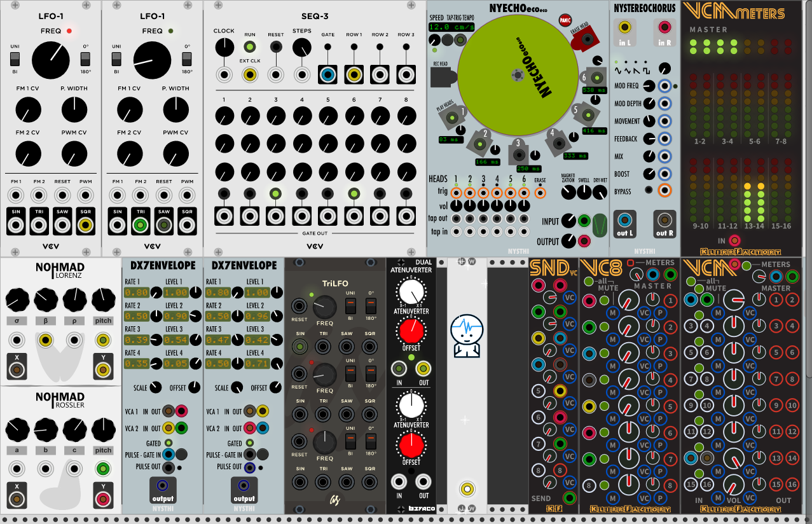Click the X output on NOHMAD Lorenz
Image resolution: width=812 pixels, height=524 pixels.
[x=17, y=369]
